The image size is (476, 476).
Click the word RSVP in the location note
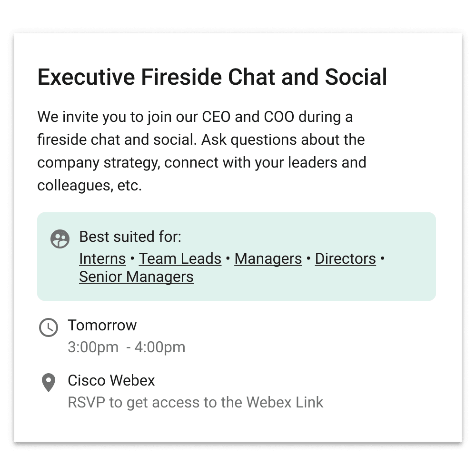tap(87, 403)
